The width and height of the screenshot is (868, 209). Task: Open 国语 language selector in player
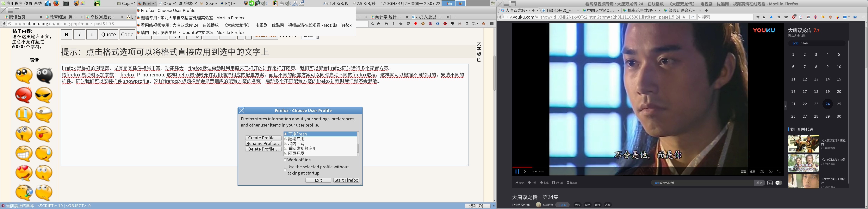[x=743, y=172]
